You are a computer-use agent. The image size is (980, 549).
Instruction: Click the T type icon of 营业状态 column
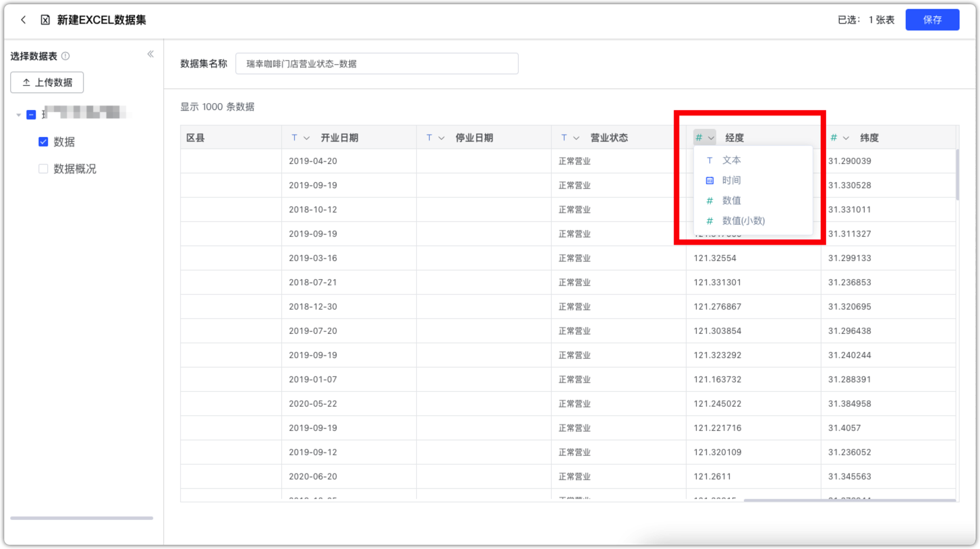[x=564, y=138]
